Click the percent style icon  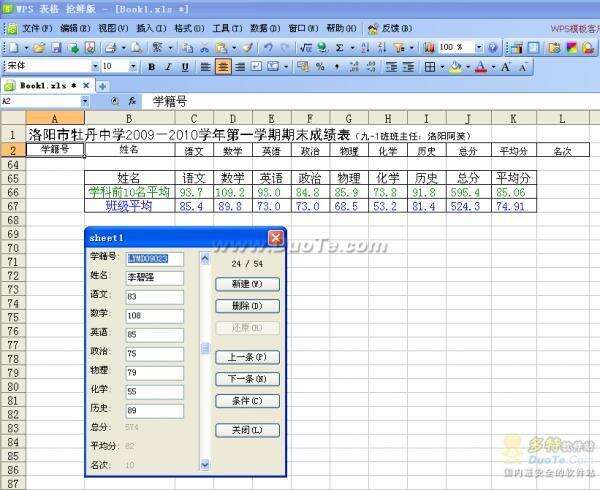tap(320, 66)
